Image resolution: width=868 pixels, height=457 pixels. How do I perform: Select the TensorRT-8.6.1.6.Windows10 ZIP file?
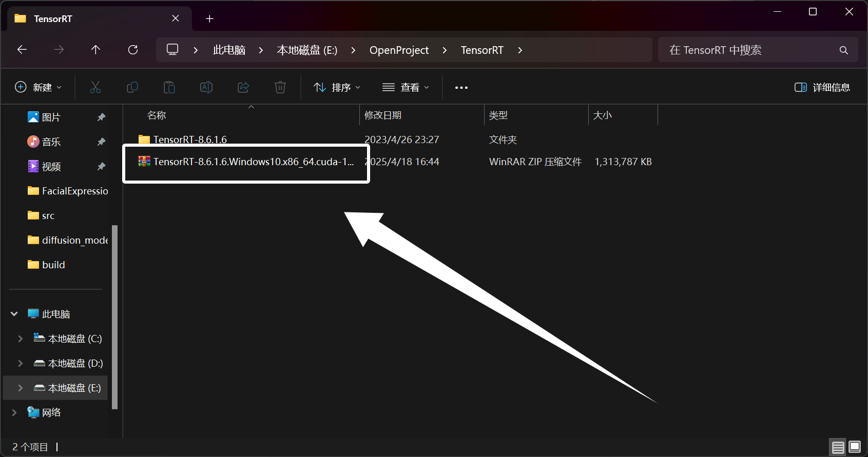click(246, 162)
